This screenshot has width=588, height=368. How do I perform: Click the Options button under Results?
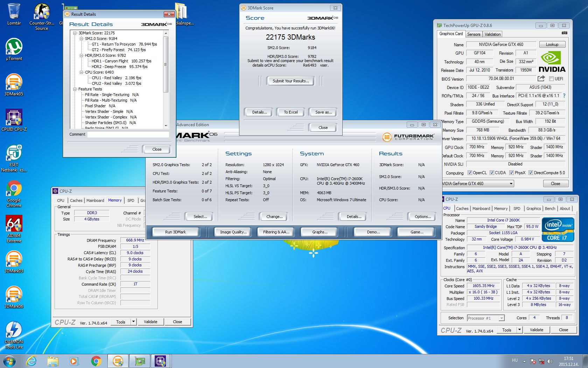(x=422, y=217)
